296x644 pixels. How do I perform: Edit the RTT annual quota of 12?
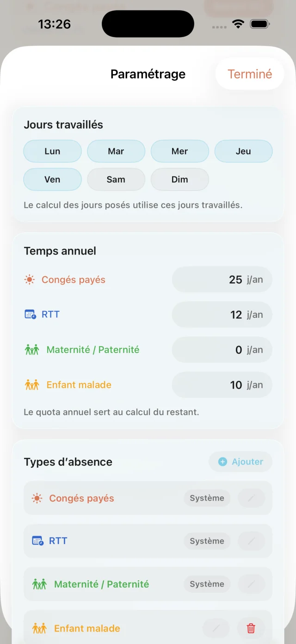222,315
